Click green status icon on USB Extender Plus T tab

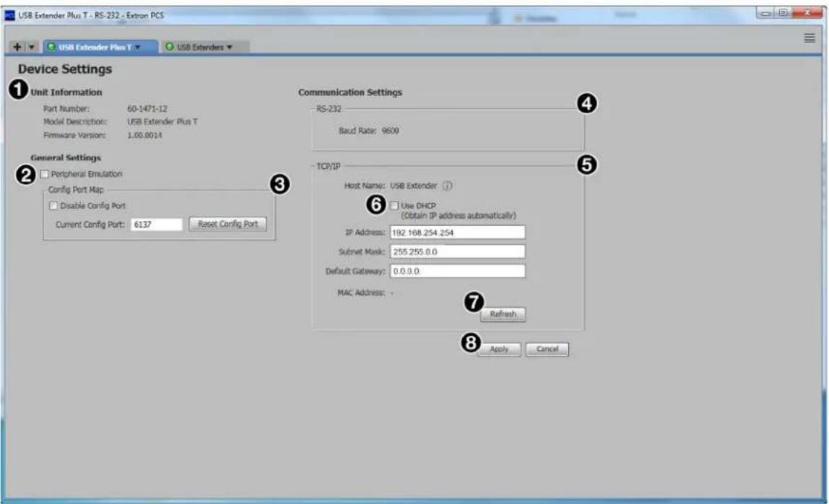click(x=51, y=47)
